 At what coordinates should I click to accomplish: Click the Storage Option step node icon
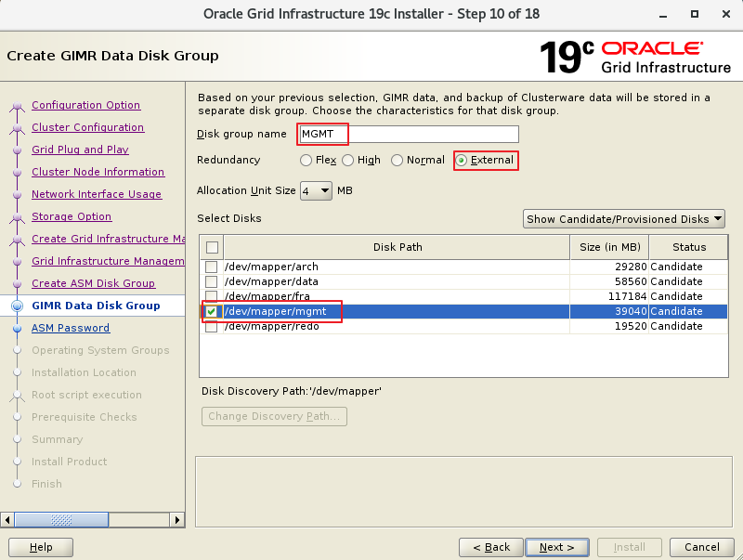tap(17, 217)
